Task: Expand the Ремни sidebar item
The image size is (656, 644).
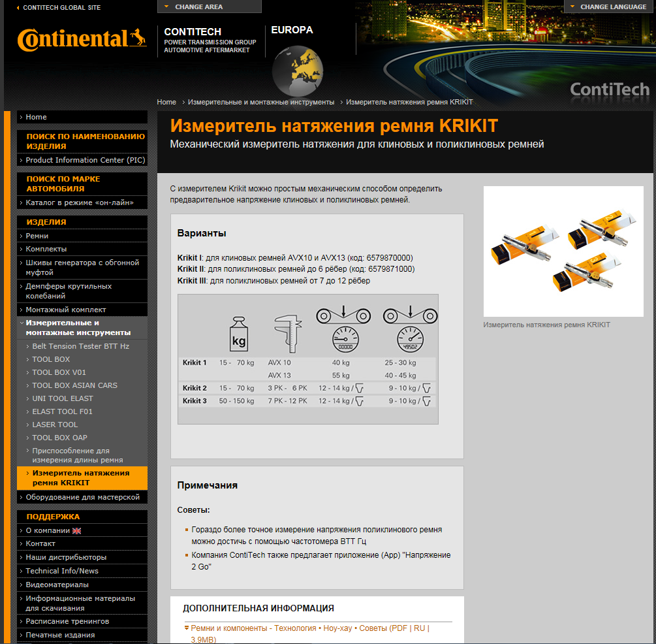Action: click(37, 236)
